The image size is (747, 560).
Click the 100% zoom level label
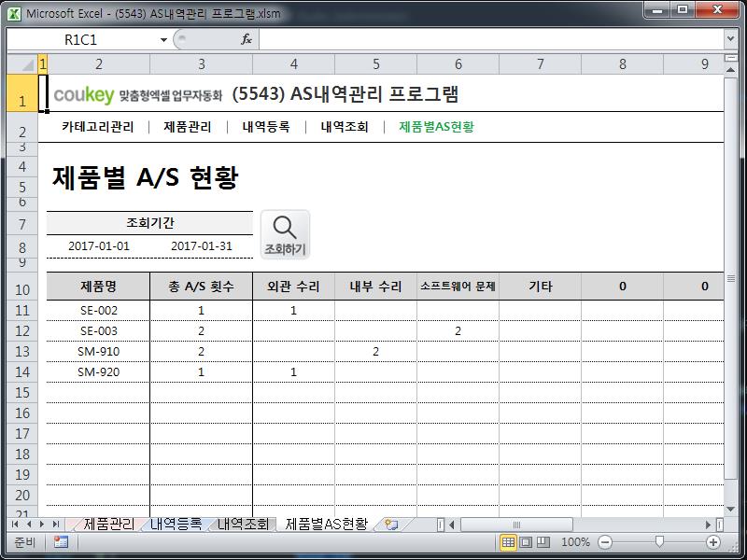pos(575,542)
